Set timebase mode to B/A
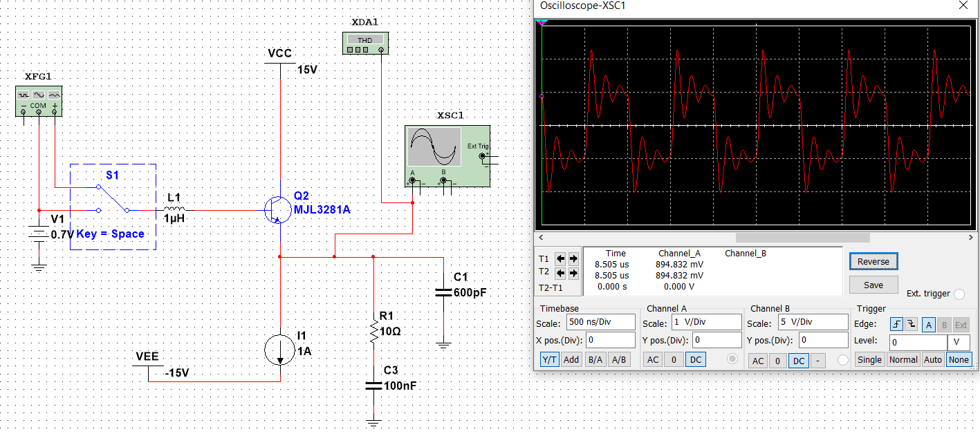The image size is (980, 436). click(x=594, y=359)
